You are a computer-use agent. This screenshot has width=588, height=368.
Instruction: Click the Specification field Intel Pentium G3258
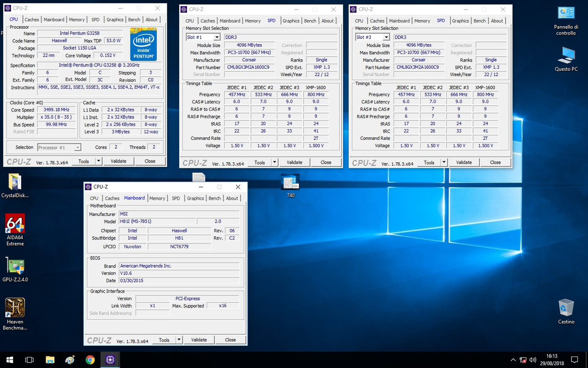(x=99, y=65)
